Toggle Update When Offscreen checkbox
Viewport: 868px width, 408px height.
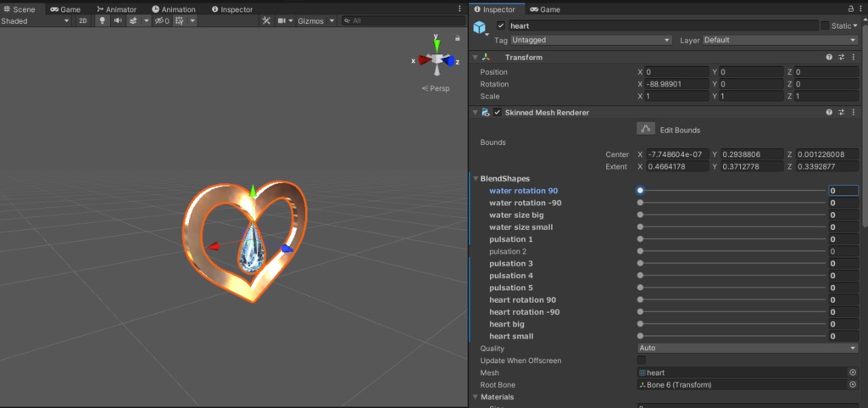642,360
